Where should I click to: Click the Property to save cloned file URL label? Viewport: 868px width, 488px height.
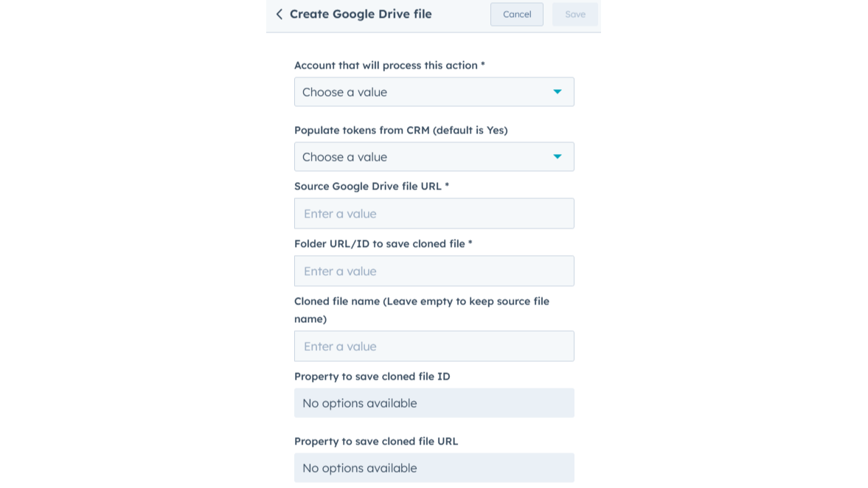click(376, 442)
